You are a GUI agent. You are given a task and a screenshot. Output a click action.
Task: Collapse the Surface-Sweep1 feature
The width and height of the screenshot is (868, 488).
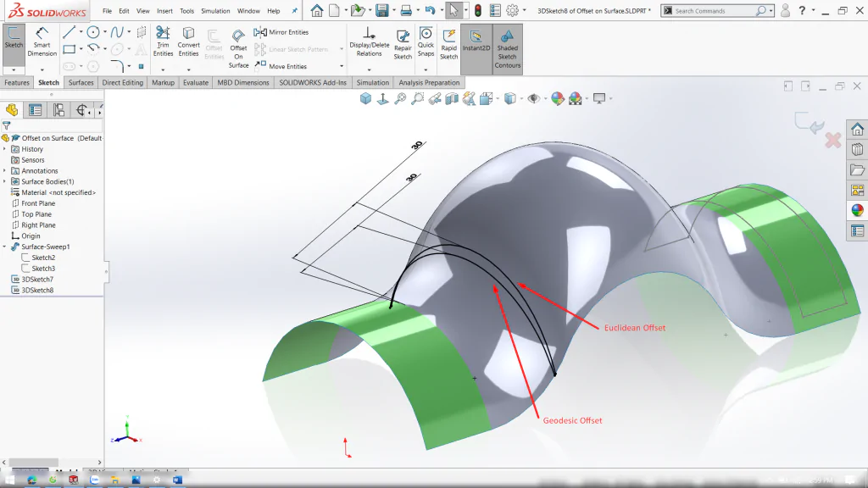(x=5, y=247)
